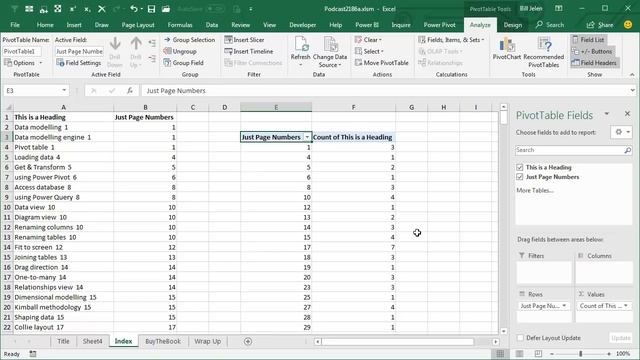Viewport: 640px width, 360px height.
Task: Click the magnifier icon in the field search box
Action: tap(627, 150)
